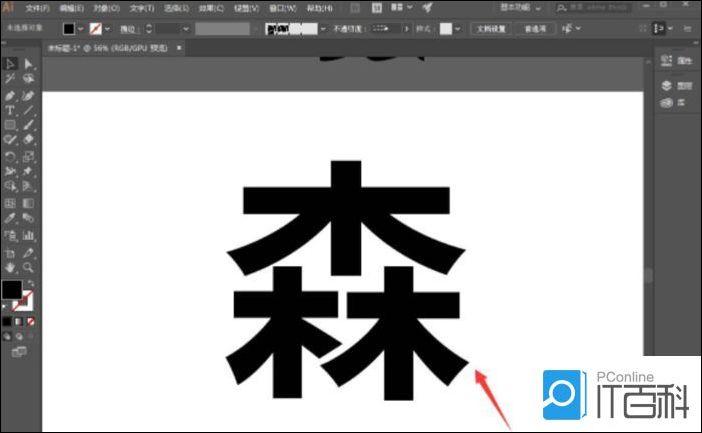This screenshot has height=433, width=702.
Task: Select the Hand tool
Action: (10, 268)
